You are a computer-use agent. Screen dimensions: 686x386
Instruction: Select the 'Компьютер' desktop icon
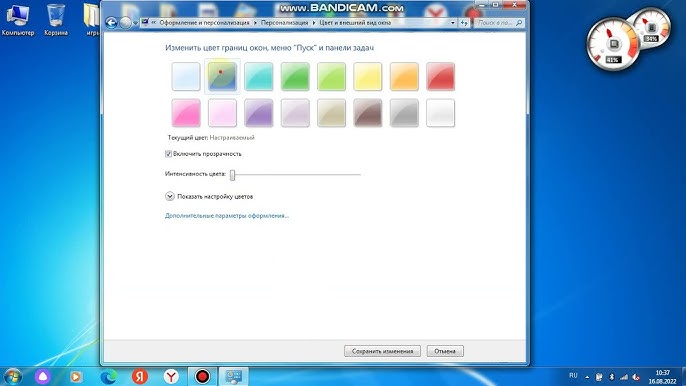18,20
